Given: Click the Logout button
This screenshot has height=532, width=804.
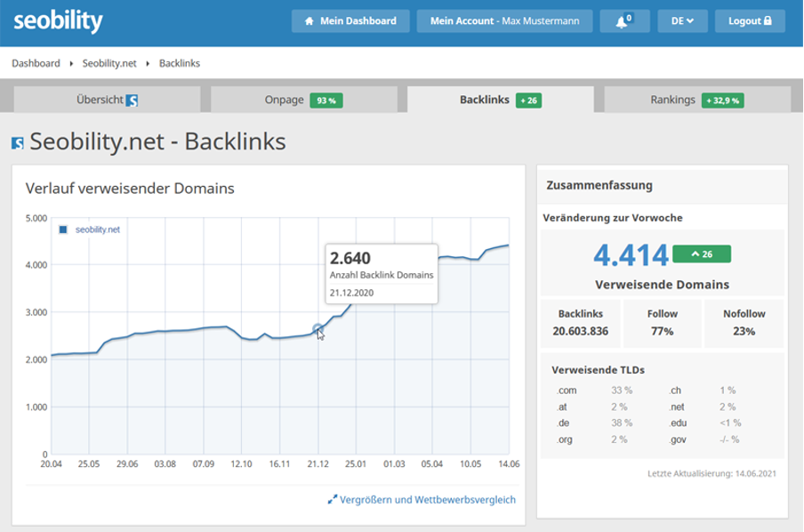Looking at the screenshot, I should [750, 21].
